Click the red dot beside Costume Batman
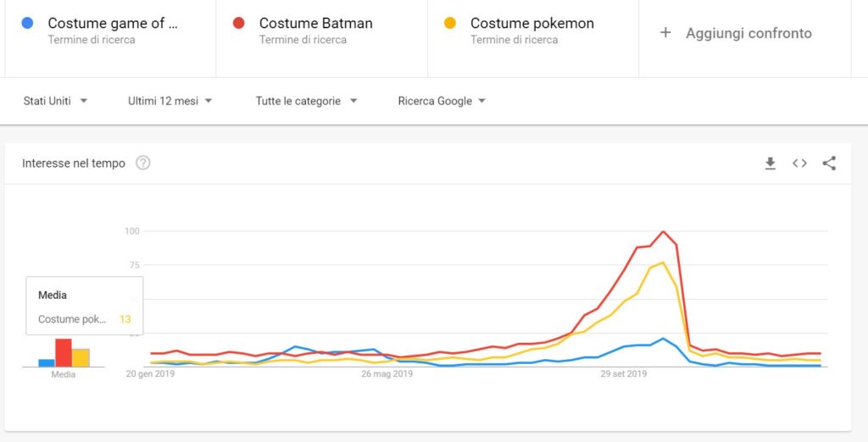 (x=240, y=24)
